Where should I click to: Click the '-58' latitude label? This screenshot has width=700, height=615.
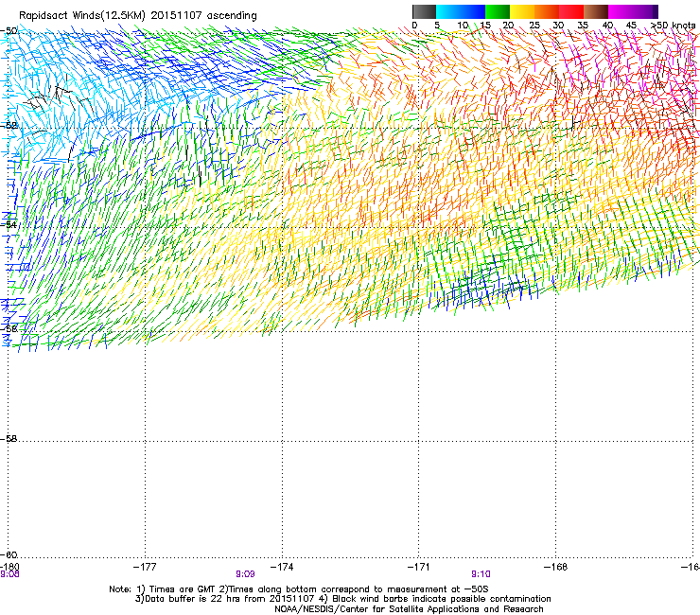click(x=9, y=439)
